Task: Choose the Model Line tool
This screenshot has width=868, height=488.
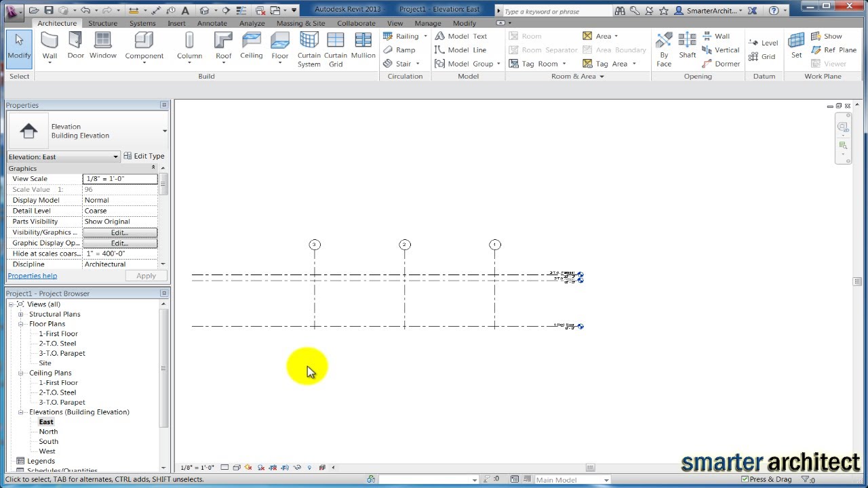Action: coord(460,50)
